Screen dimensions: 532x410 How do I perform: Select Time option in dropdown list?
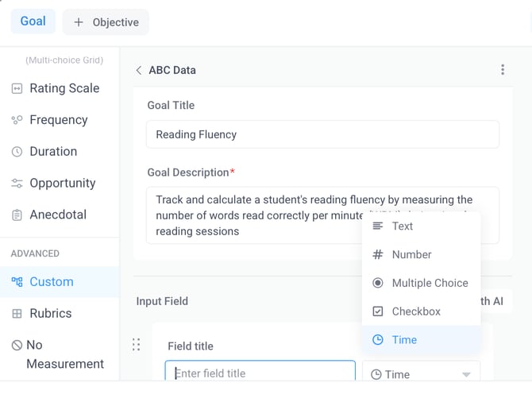(x=404, y=340)
